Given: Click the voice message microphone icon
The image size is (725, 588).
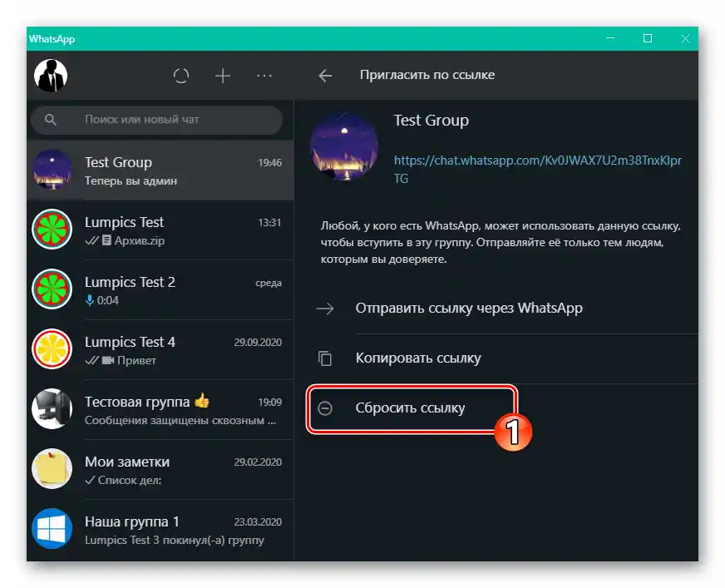Looking at the screenshot, I should (90, 301).
